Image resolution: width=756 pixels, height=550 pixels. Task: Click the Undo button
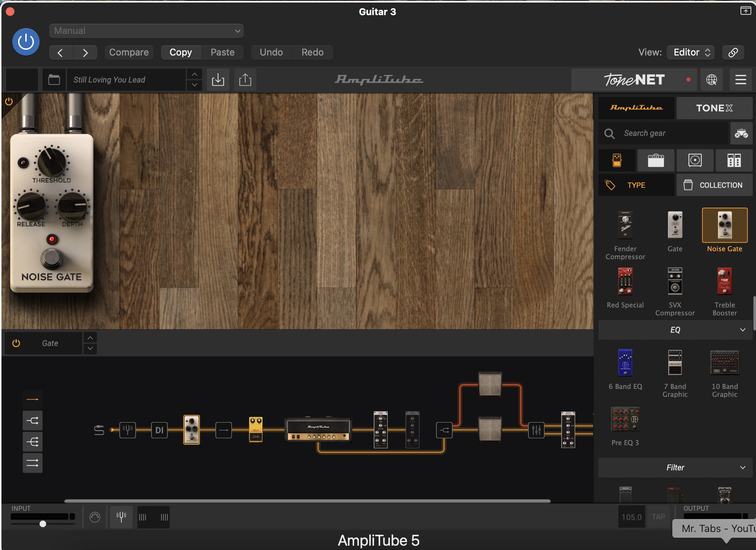click(271, 53)
